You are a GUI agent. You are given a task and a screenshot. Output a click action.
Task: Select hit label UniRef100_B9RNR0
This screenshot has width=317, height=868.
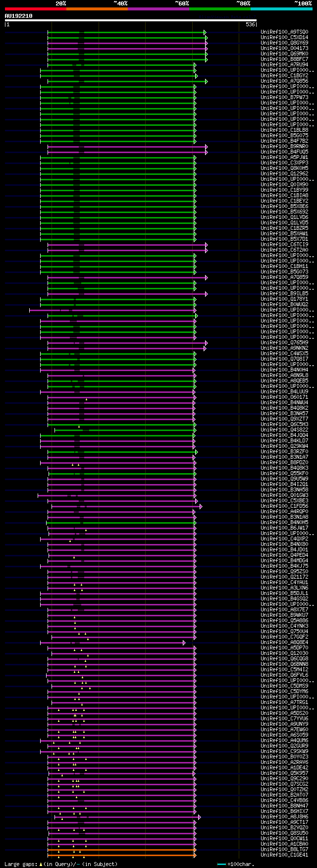click(x=284, y=147)
